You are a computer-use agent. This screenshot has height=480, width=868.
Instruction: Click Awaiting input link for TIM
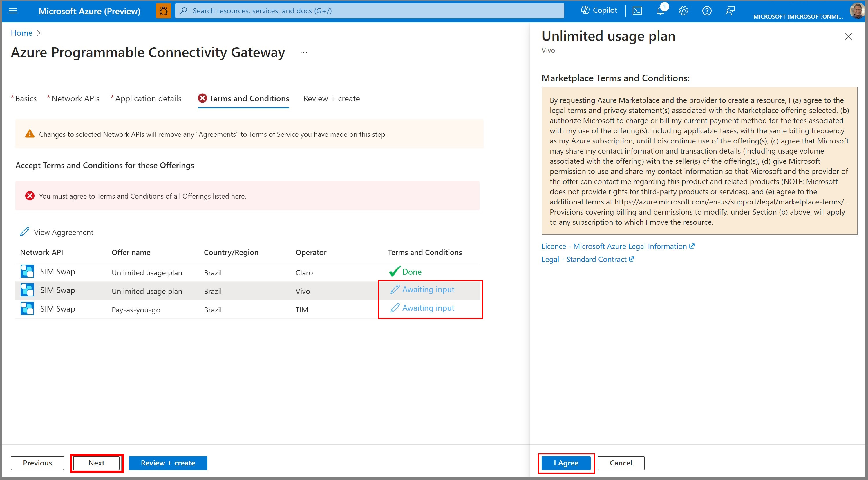coord(428,308)
